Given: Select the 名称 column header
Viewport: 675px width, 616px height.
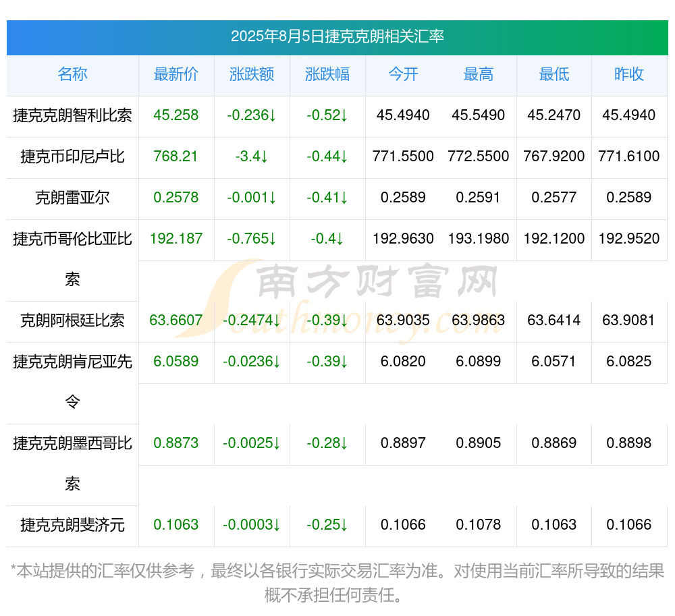Looking at the screenshot, I should tap(72, 74).
